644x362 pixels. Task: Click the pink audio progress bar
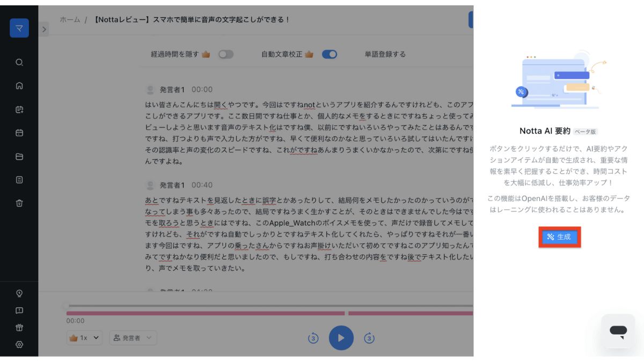(x=269, y=313)
